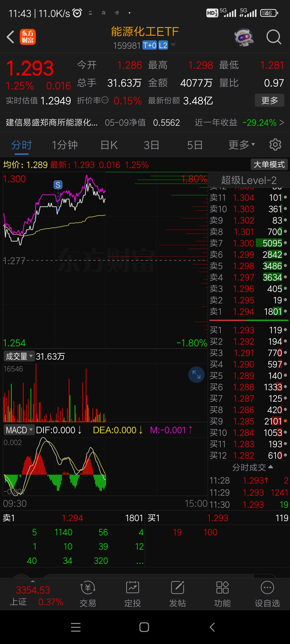Tap the 卖10 1.303 row
The width and height of the screenshot is (290, 644).
click(249, 209)
